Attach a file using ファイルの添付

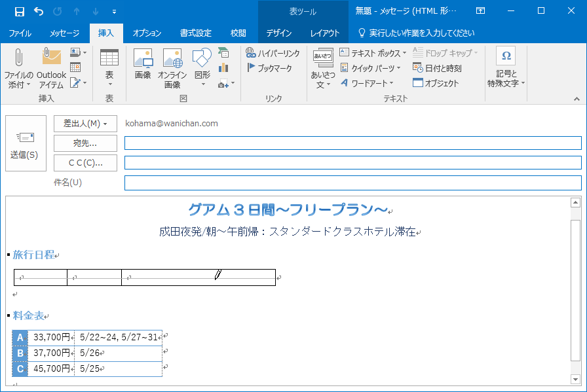(x=18, y=68)
